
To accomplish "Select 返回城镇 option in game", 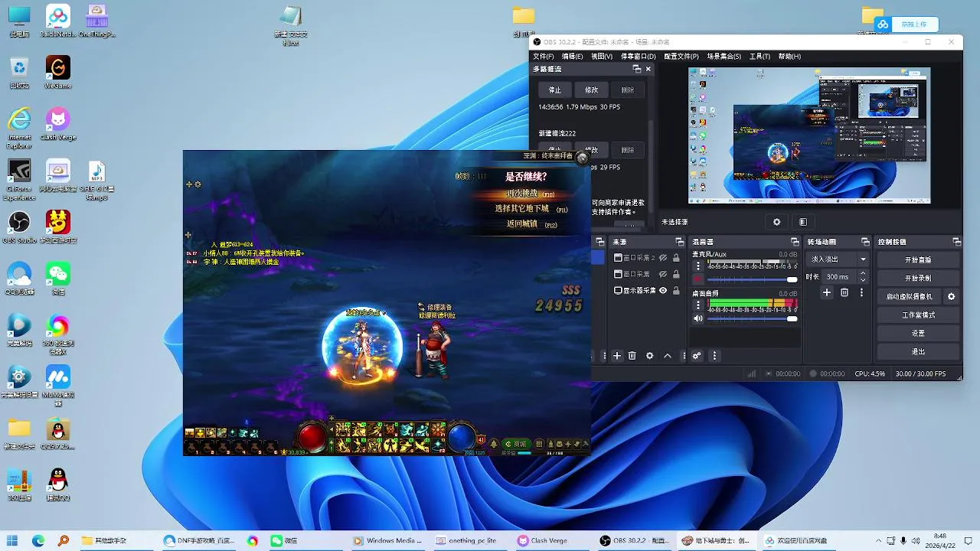I will 531,224.
